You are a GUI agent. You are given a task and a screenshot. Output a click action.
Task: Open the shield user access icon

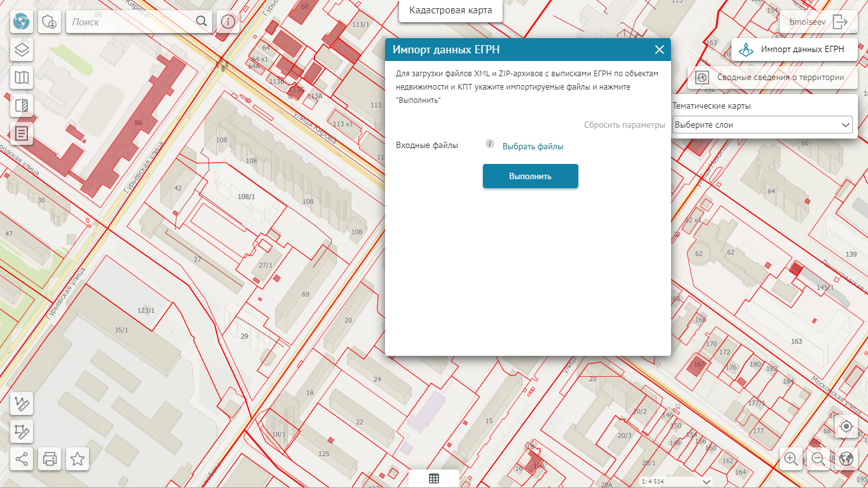pyautogui.click(x=50, y=22)
